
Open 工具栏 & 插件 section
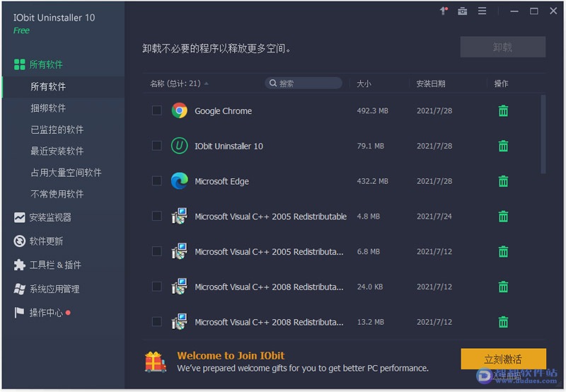coord(47,265)
